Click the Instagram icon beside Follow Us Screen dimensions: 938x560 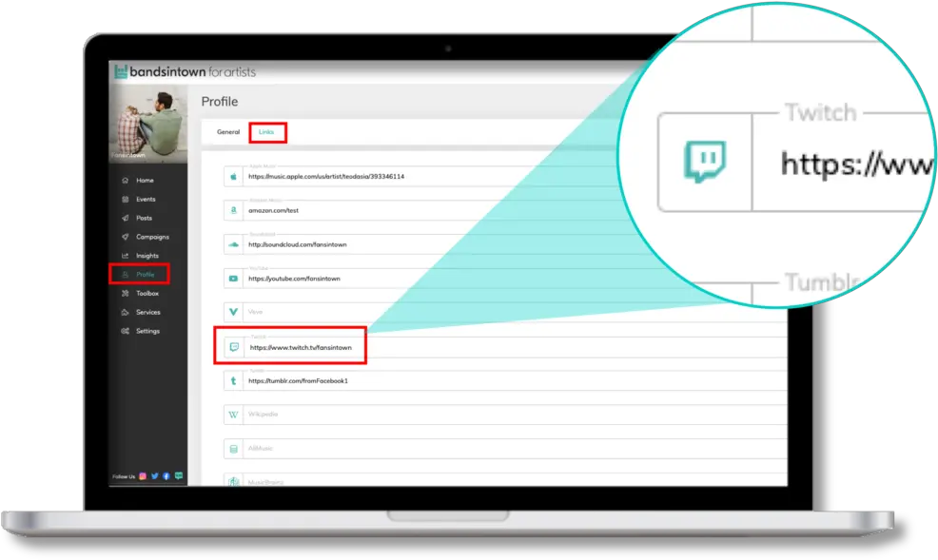(x=143, y=475)
